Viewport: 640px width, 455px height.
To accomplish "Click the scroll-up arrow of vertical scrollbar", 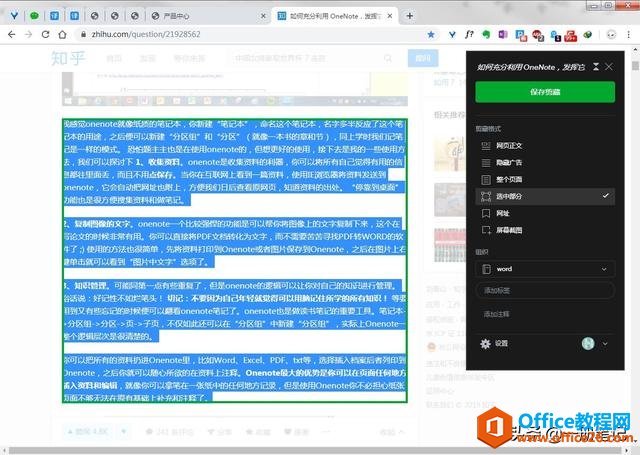I will (635, 50).
